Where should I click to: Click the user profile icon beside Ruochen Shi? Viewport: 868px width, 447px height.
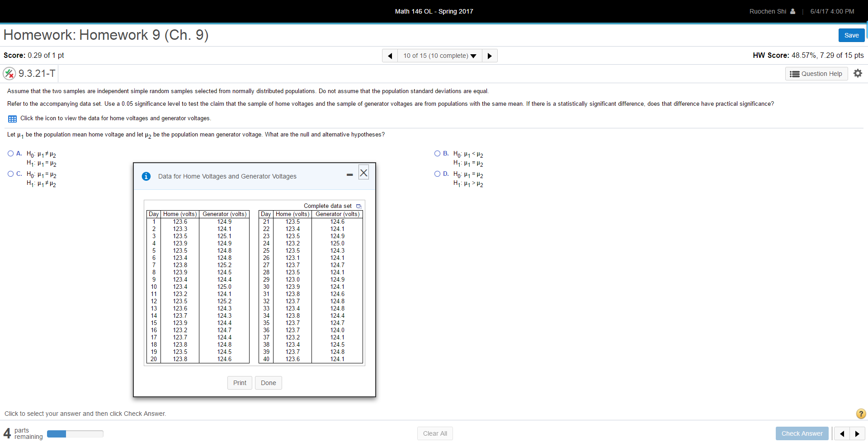(793, 11)
